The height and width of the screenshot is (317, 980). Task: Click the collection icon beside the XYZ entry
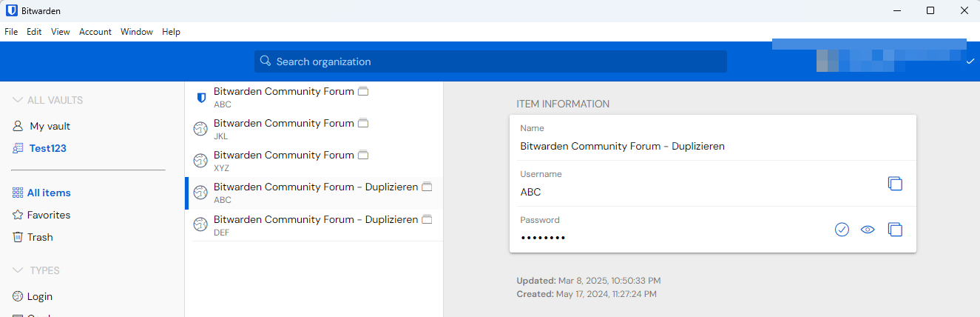363,156
